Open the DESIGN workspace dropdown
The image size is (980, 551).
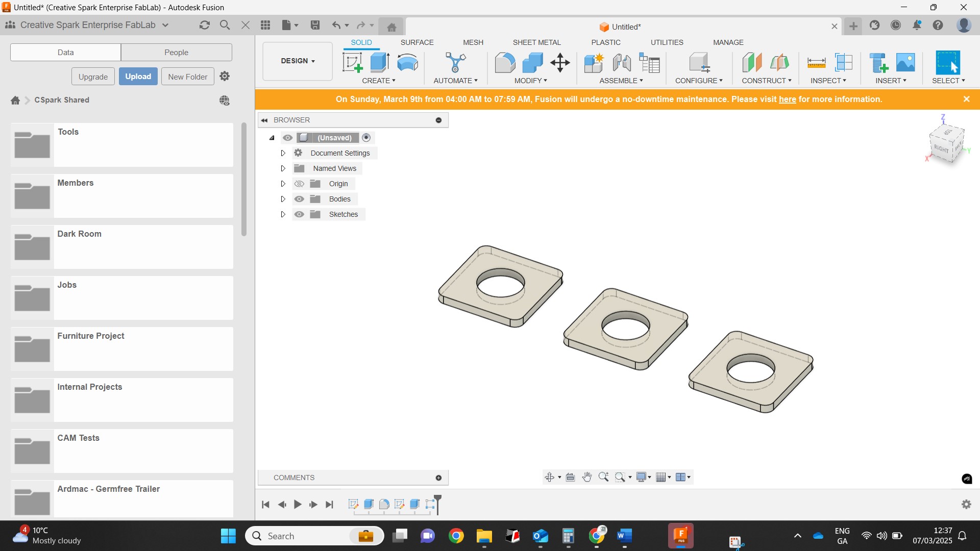point(298,61)
